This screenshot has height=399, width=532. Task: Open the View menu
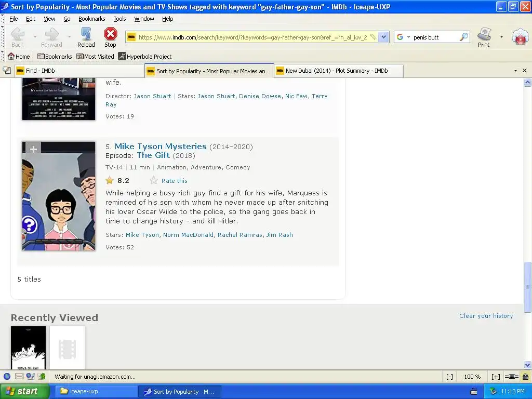click(49, 19)
